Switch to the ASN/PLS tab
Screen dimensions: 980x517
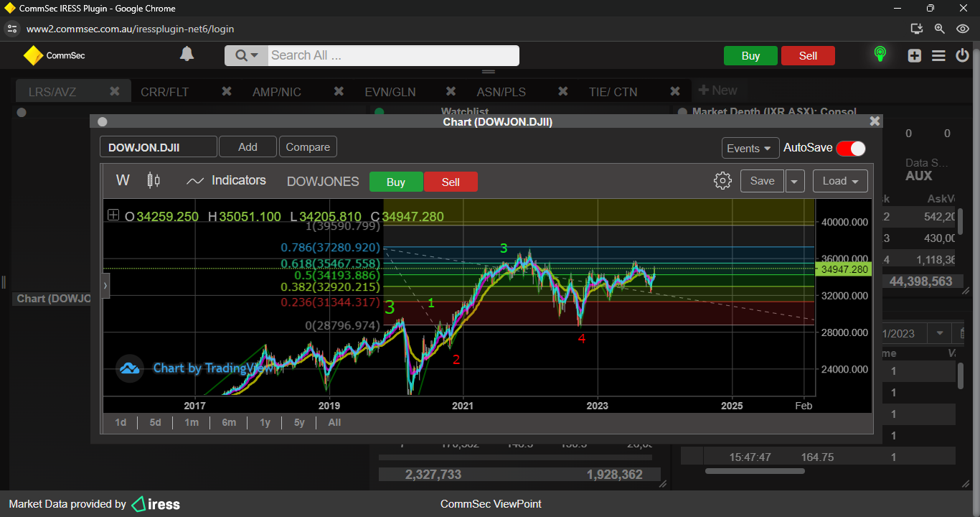pyautogui.click(x=501, y=92)
